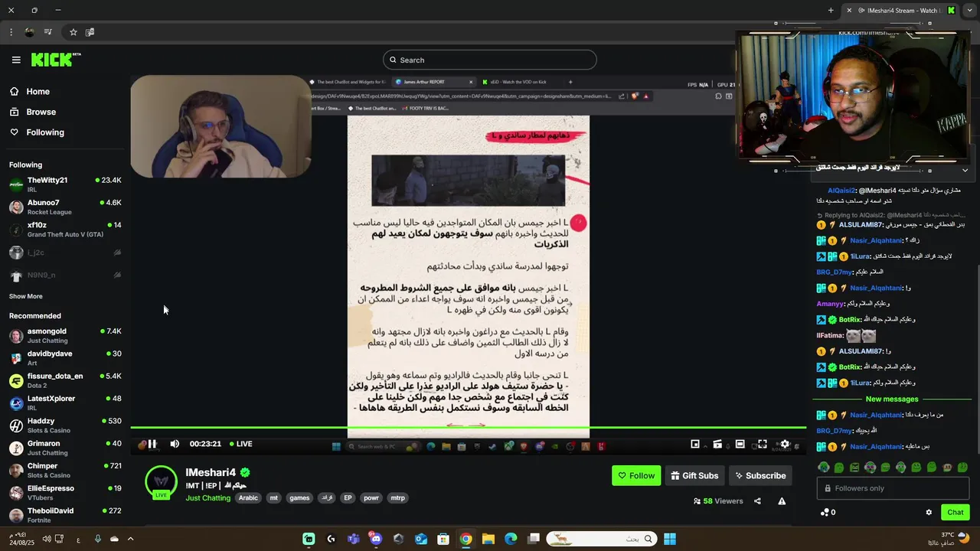Screen dimensions: 980x551
Task: Report stream with warning triangle icon
Action: pyautogui.click(x=782, y=501)
